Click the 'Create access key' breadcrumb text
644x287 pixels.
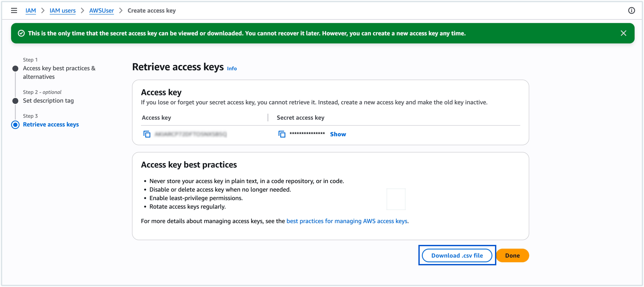[x=152, y=10]
